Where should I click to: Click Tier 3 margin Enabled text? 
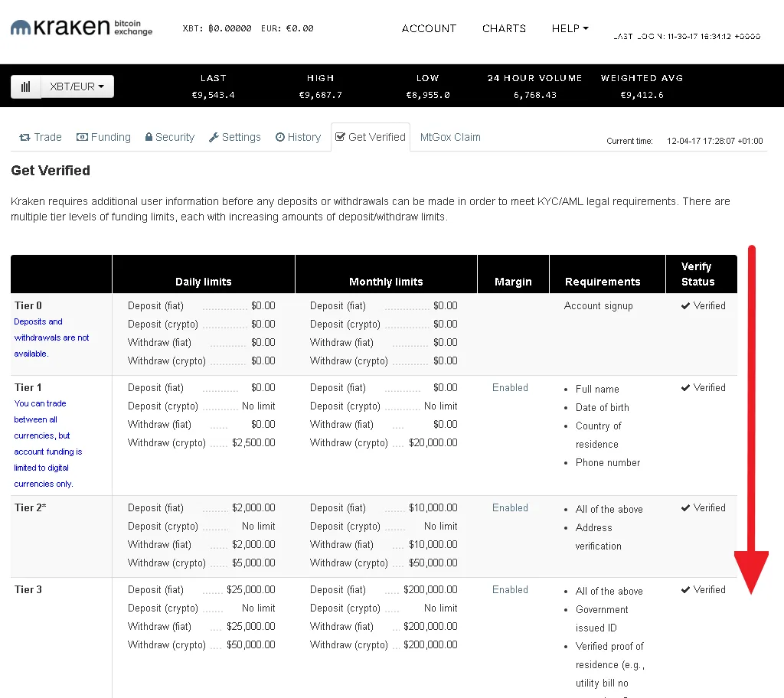click(510, 589)
